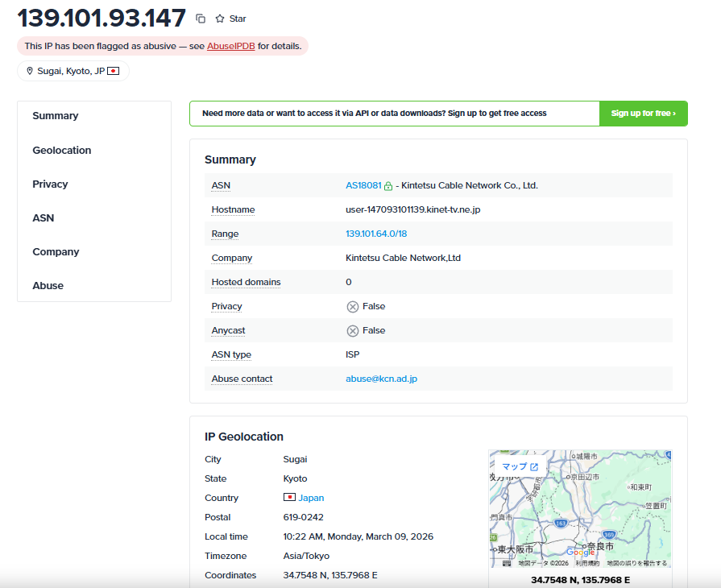Screen dimensions: 721x588
Task: Click the green lock icon beside AS18081
Action: pyautogui.click(x=388, y=186)
